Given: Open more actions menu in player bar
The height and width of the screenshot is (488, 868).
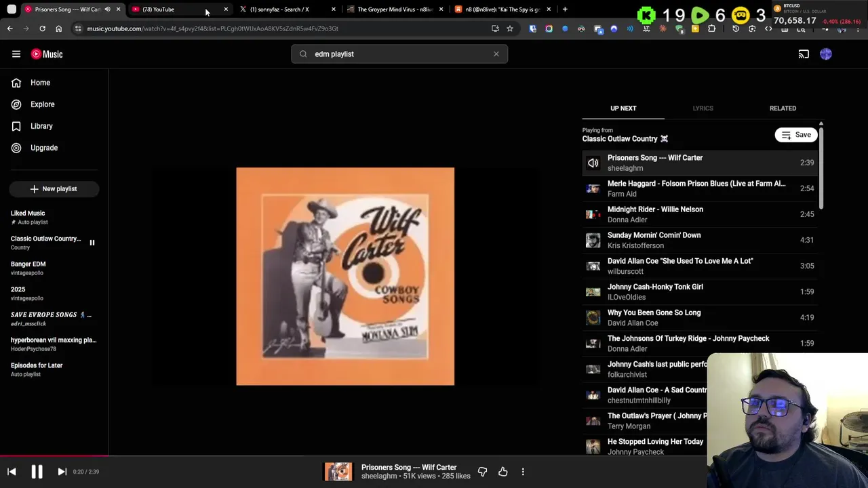Looking at the screenshot, I should tap(523, 472).
